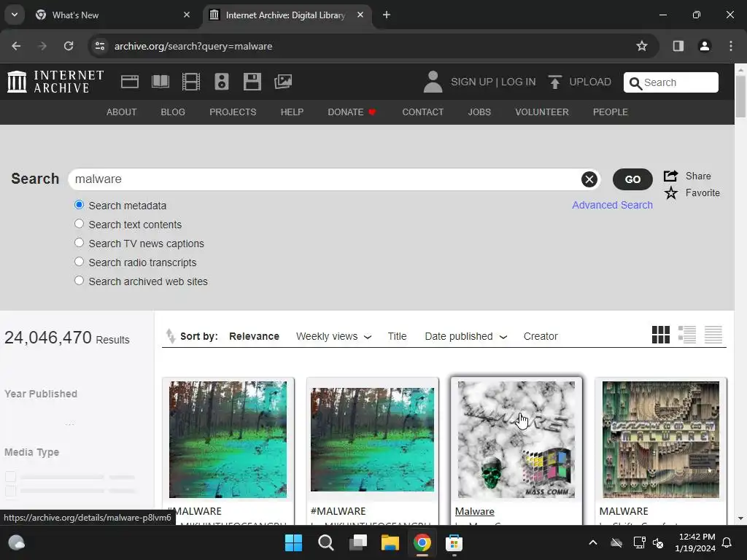Select Search TV news captions option
The height and width of the screenshot is (560, 747).
(79, 243)
